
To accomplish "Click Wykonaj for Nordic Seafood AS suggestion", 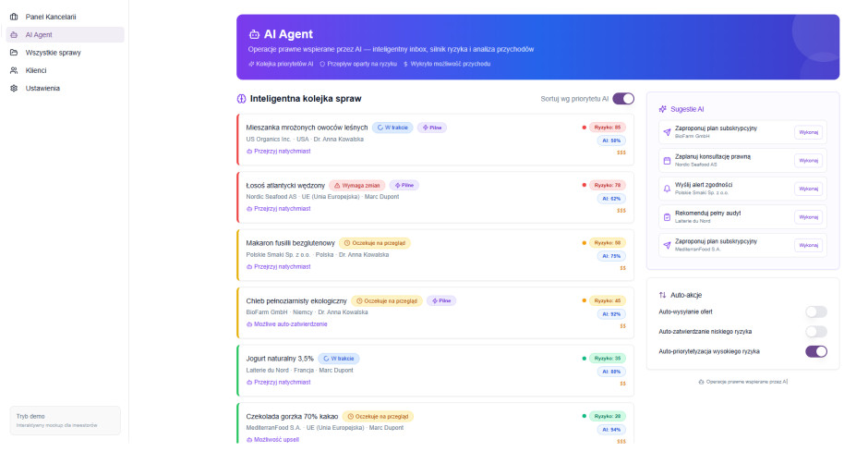I will click(808, 160).
